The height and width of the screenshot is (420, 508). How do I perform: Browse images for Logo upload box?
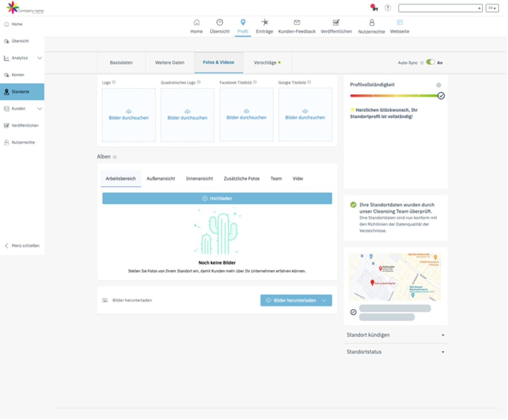(x=129, y=115)
